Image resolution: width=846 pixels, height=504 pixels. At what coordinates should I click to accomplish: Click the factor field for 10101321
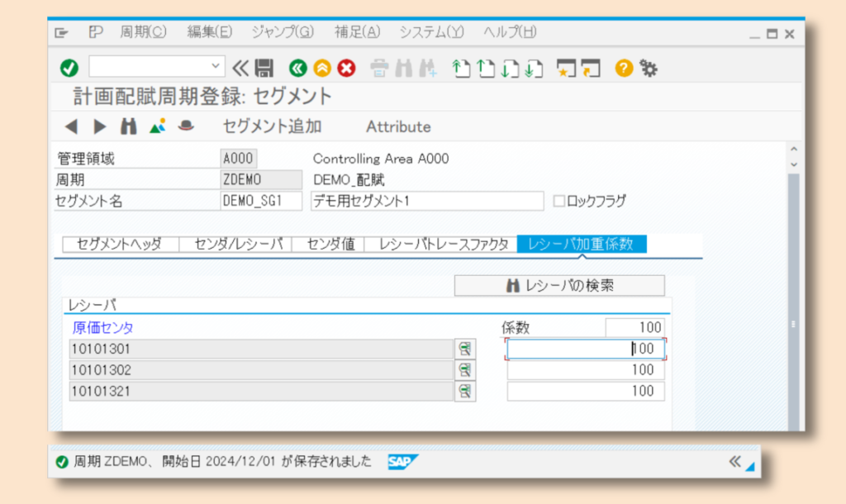586,392
